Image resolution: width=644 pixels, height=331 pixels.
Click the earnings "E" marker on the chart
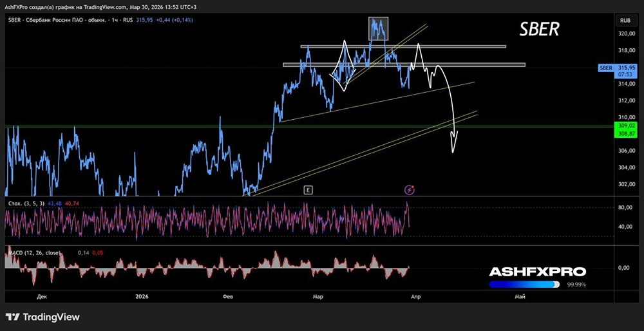coord(308,190)
